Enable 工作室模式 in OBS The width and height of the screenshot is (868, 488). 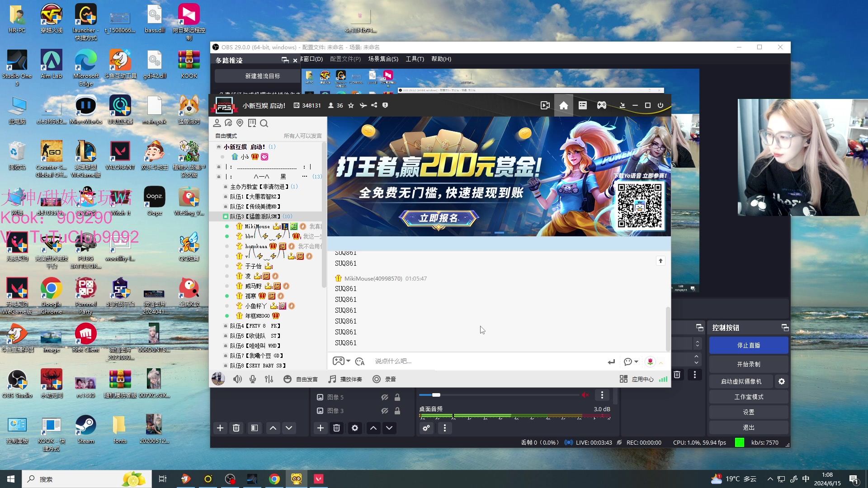click(749, 397)
